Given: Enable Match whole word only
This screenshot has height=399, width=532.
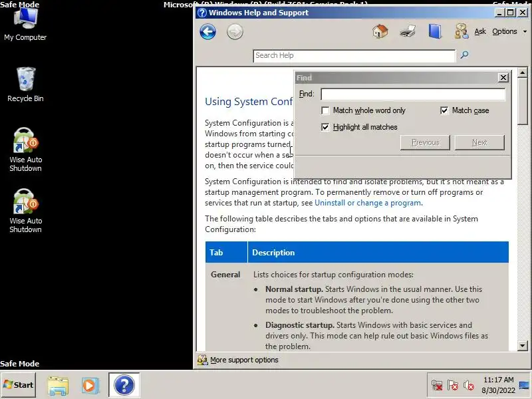Looking at the screenshot, I should [x=325, y=110].
